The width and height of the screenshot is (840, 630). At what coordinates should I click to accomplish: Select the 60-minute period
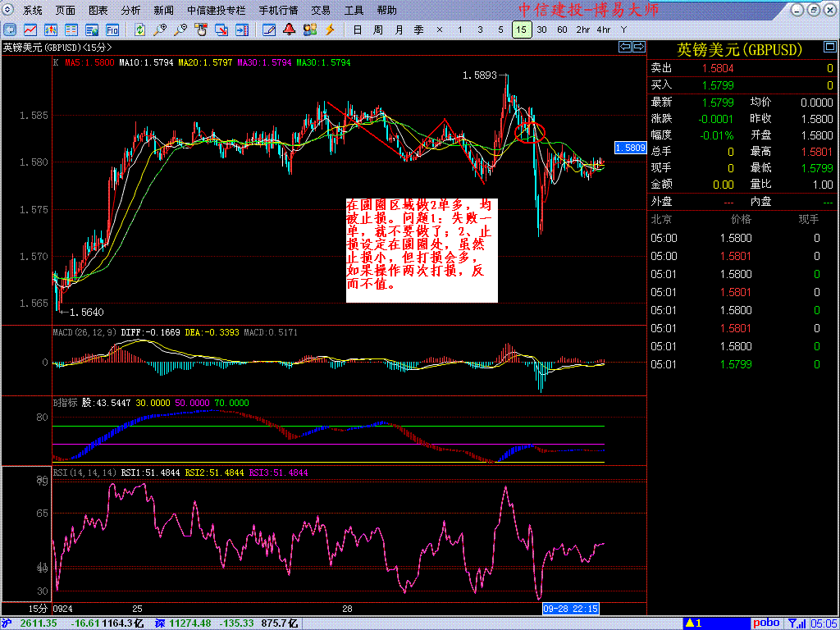pos(563,30)
